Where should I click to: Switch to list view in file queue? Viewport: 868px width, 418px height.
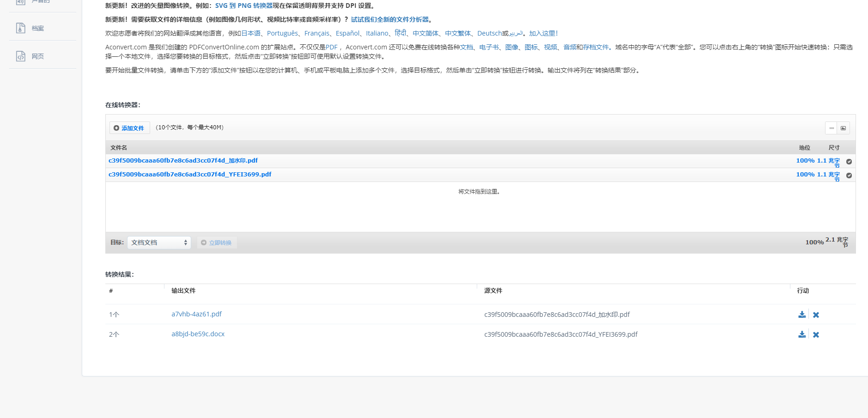[x=832, y=128]
